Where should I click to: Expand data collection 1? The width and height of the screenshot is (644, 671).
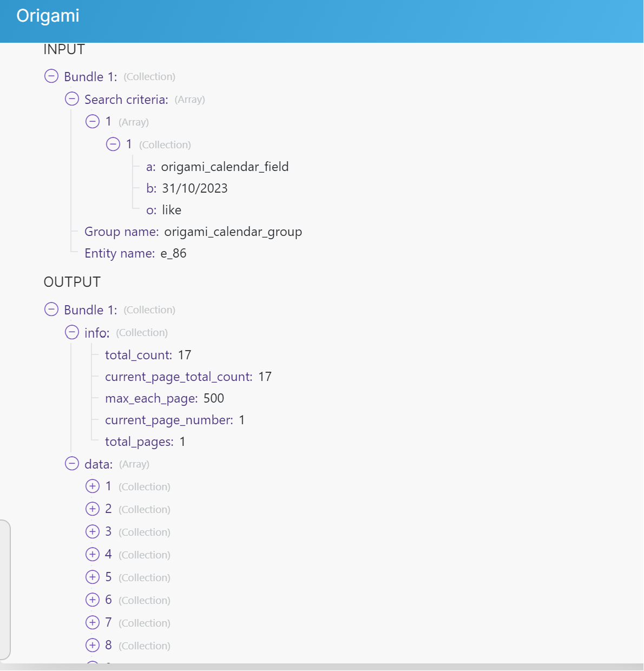(93, 486)
